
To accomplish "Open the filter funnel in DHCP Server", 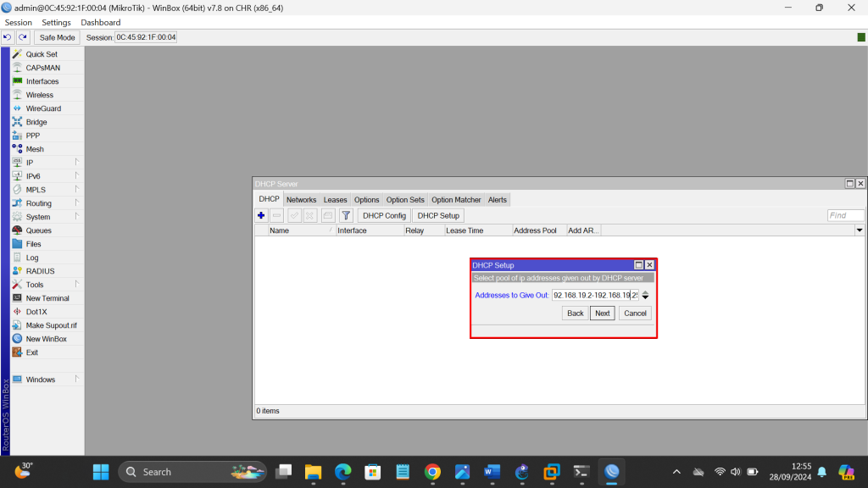I will (346, 215).
